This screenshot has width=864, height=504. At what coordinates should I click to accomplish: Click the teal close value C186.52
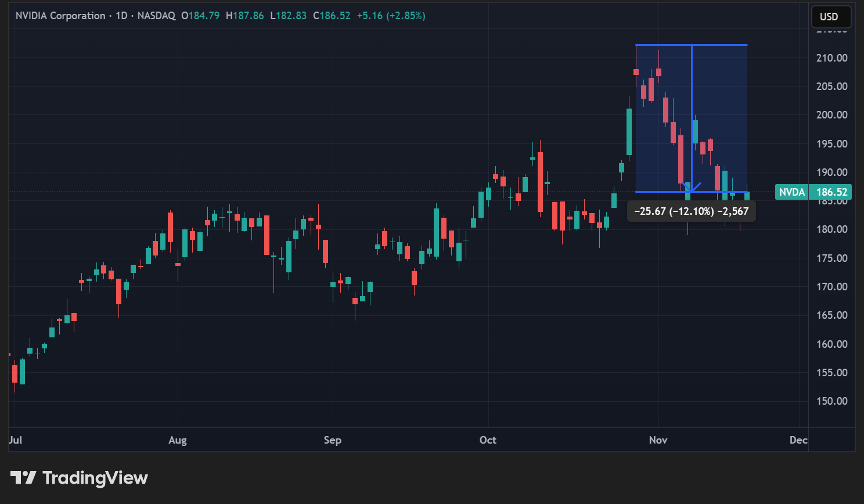tap(332, 16)
